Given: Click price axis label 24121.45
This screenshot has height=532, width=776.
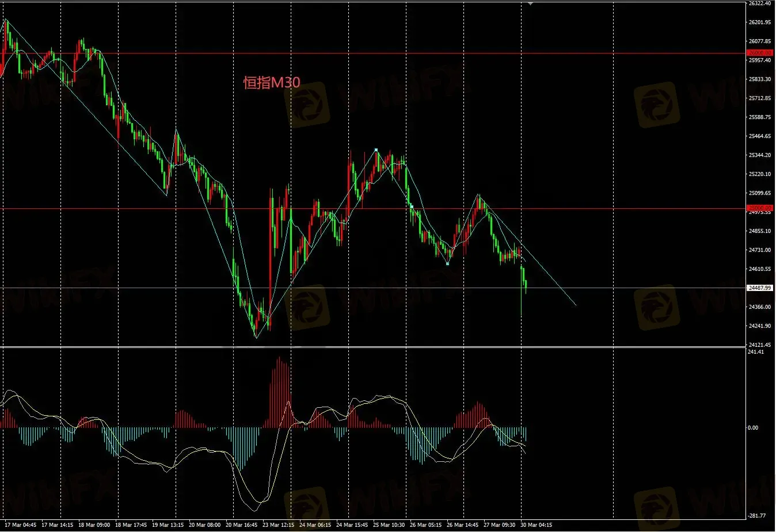Looking at the screenshot, I should click(x=760, y=345).
